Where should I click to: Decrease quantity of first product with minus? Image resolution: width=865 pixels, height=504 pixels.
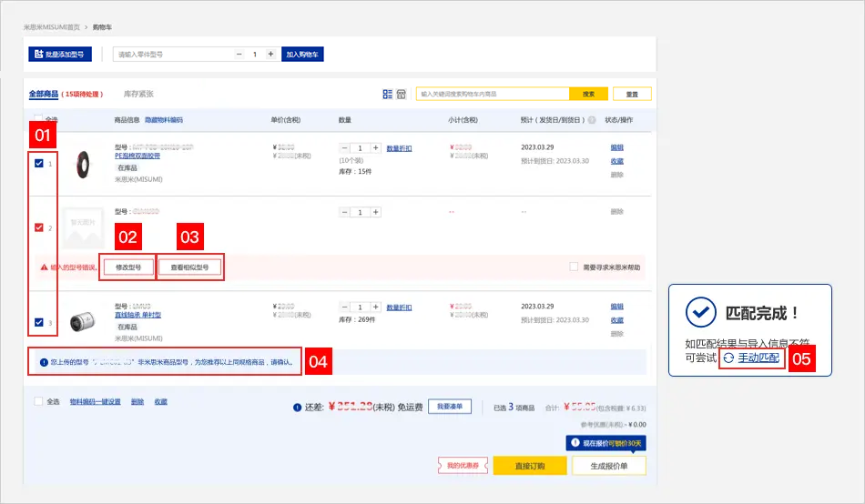345,147
